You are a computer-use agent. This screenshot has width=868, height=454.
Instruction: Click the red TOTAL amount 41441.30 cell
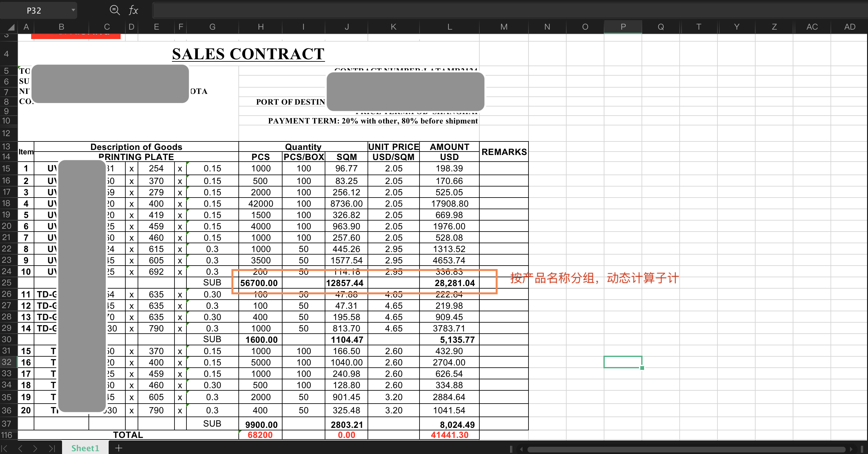pyautogui.click(x=449, y=435)
